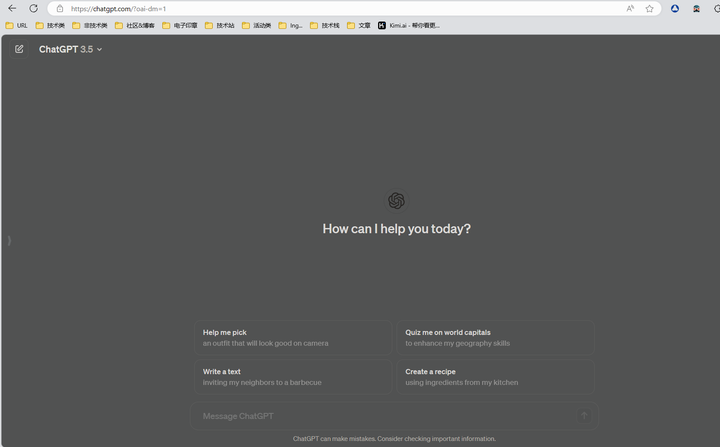Image resolution: width=720 pixels, height=447 pixels.
Task: Click the read aloud icon in address bar
Action: point(630,8)
